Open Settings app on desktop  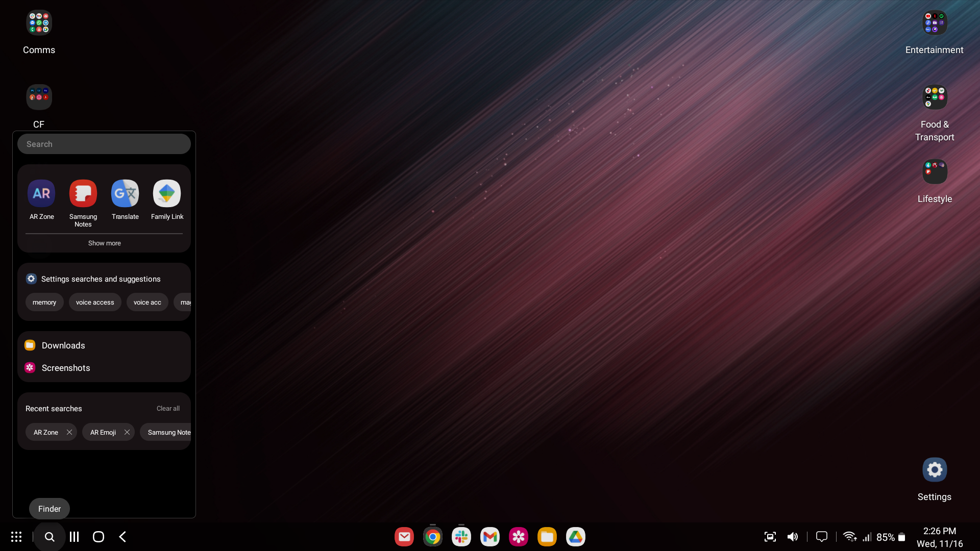tap(935, 469)
